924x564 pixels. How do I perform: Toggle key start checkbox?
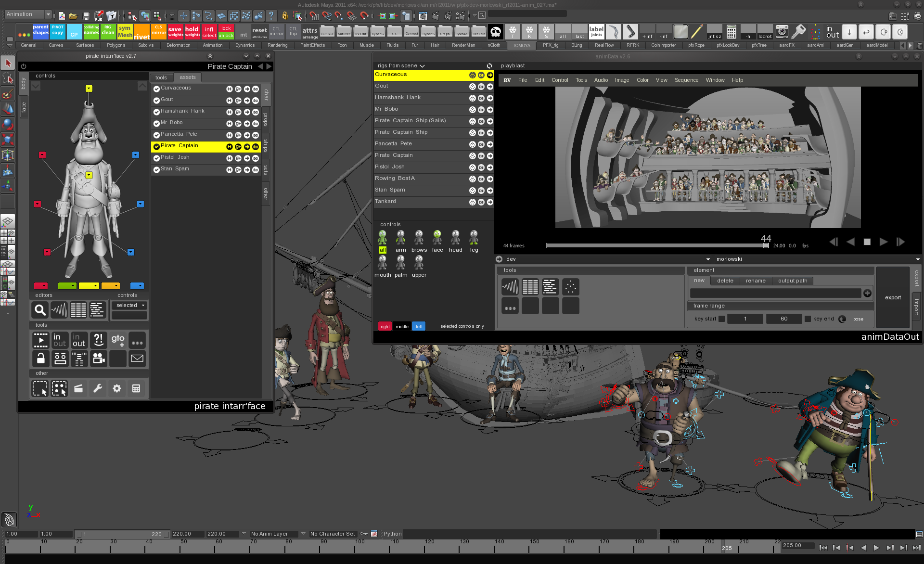pyautogui.click(x=721, y=319)
